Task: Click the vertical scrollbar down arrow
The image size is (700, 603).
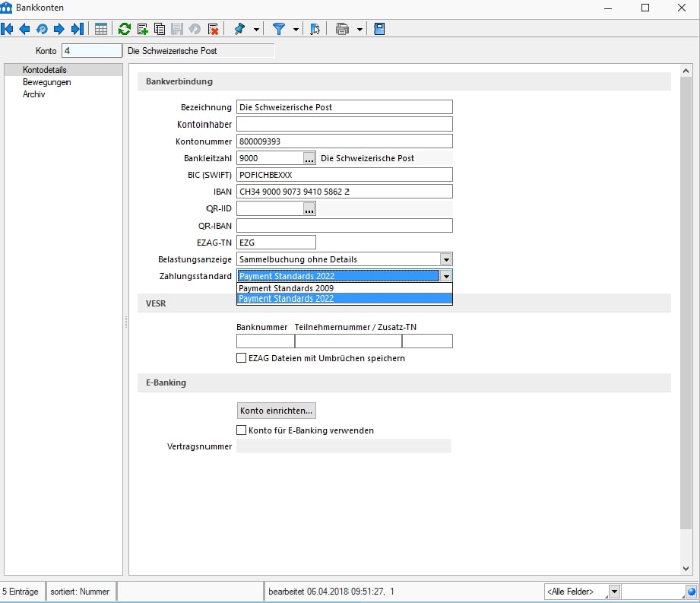Action: pyautogui.click(x=686, y=568)
